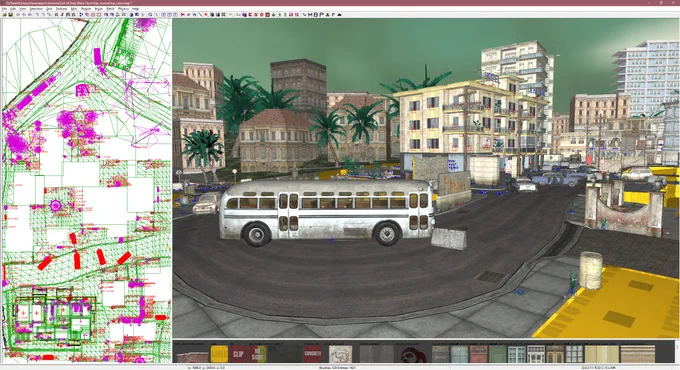Screen dimensions: 680x370
Task: Open the Grid menu
Action: pyautogui.click(x=49, y=9)
